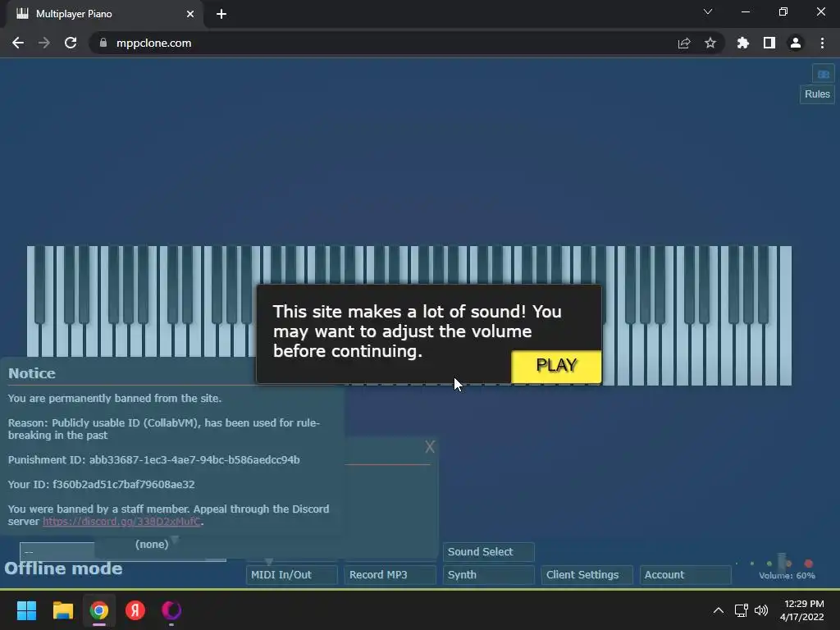Open the tab search chevron

click(x=708, y=11)
